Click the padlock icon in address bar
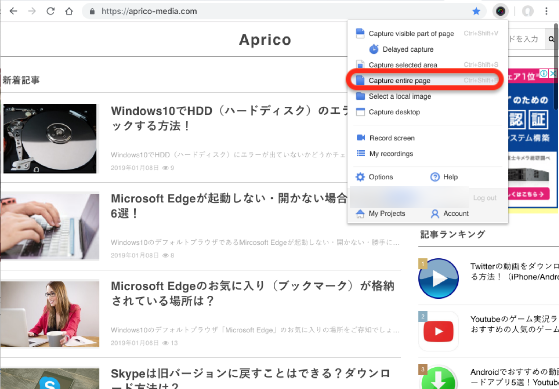 click(92, 11)
